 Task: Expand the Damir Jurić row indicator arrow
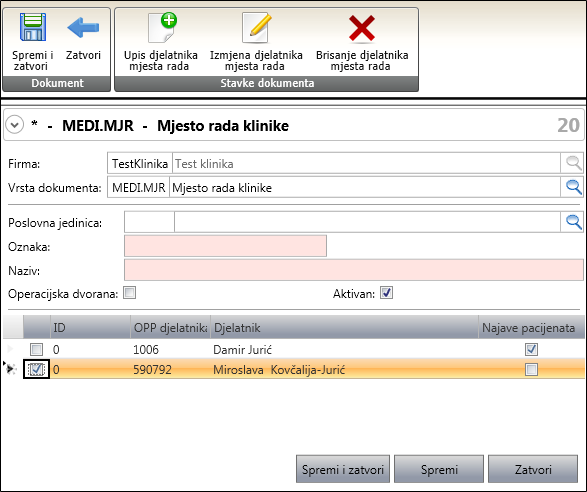pyautogui.click(x=10, y=349)
